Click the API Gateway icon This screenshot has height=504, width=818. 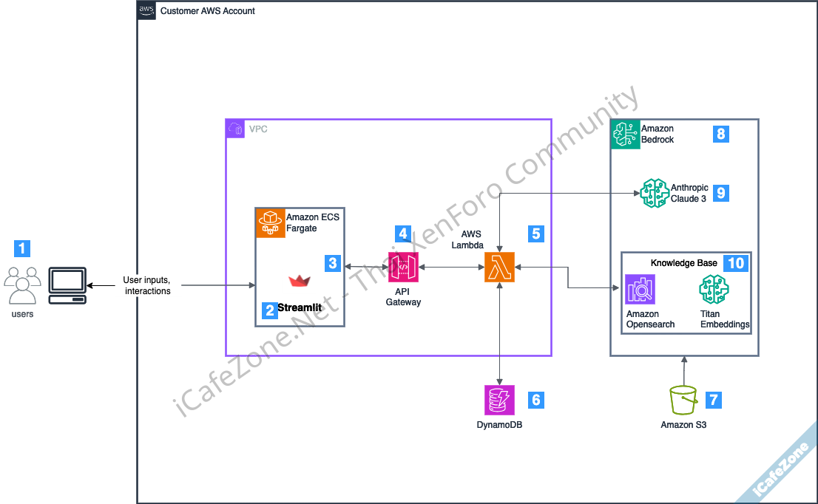403,267
